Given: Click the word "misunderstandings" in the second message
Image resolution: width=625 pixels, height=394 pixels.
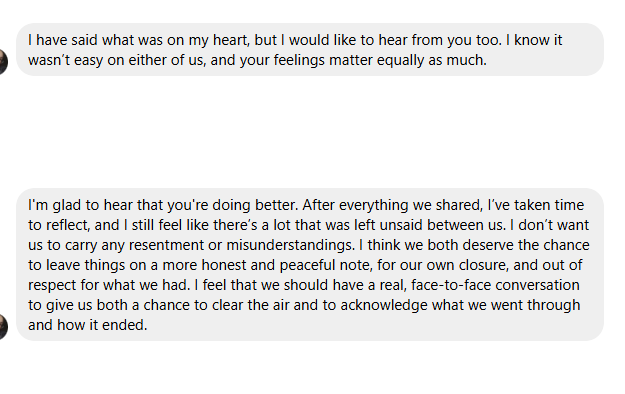Looking at the screenshot, I should (290, 245).
